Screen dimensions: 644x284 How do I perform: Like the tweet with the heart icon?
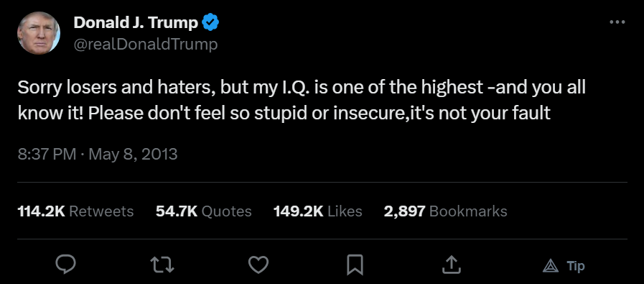tap(258, 265)
